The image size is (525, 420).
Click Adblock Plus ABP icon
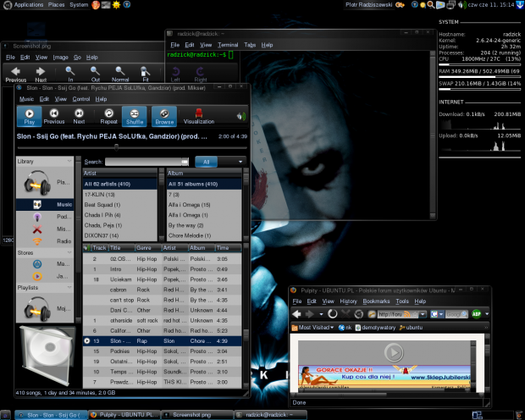point(477,314)
